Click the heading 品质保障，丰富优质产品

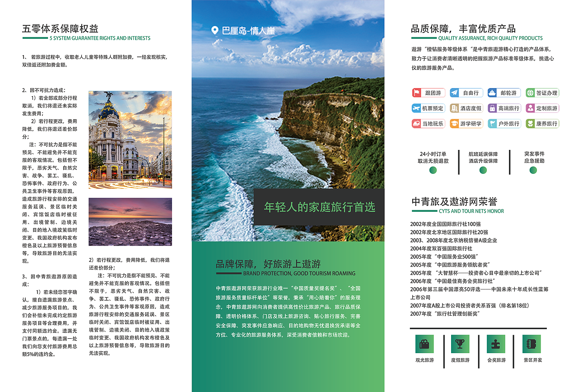tap(463, 29)
